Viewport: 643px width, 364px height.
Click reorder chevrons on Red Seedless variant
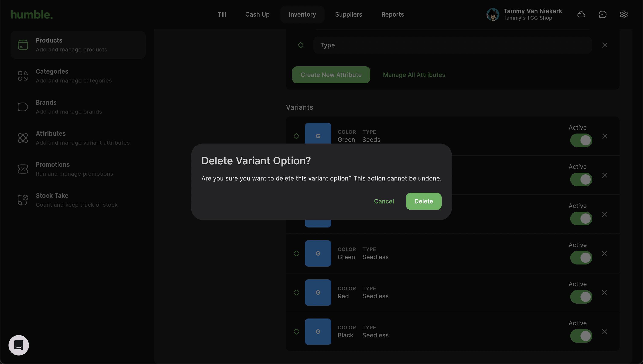point(296,293)
